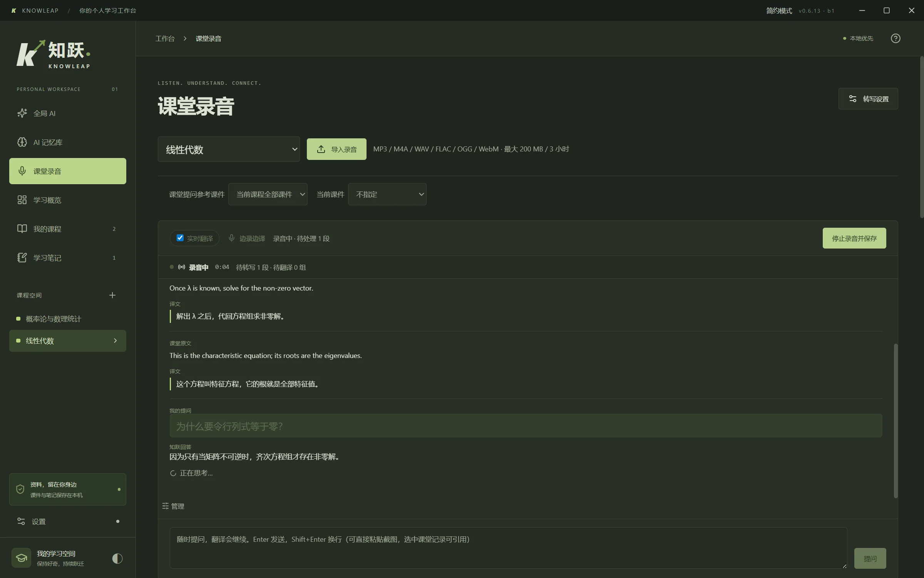
Task: Click the 为什么要令行列式等于零？ question field
Action: pyautogui.click(x=526, y=426)
